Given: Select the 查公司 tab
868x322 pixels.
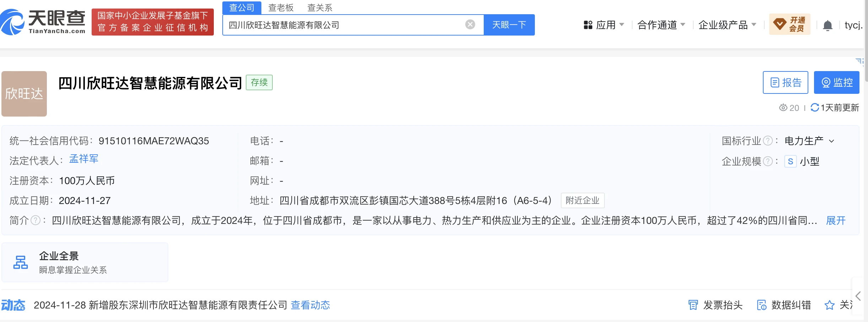Looking at the screenshot, I should [242, 8].
